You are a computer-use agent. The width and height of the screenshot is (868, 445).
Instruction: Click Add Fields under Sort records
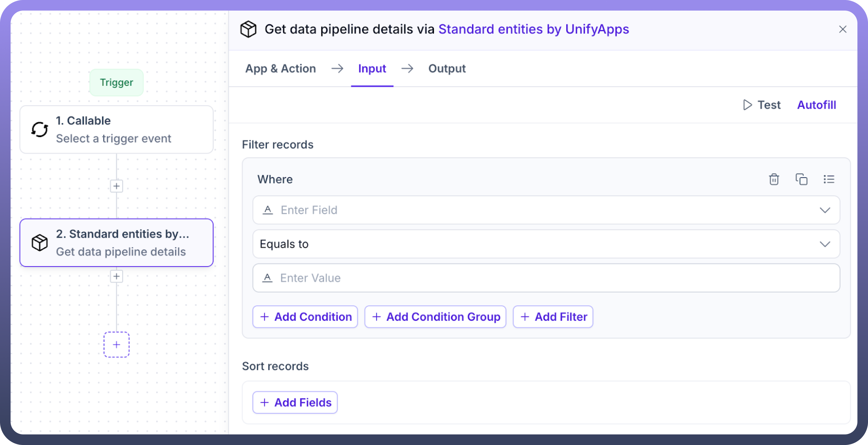click(295, 402)
